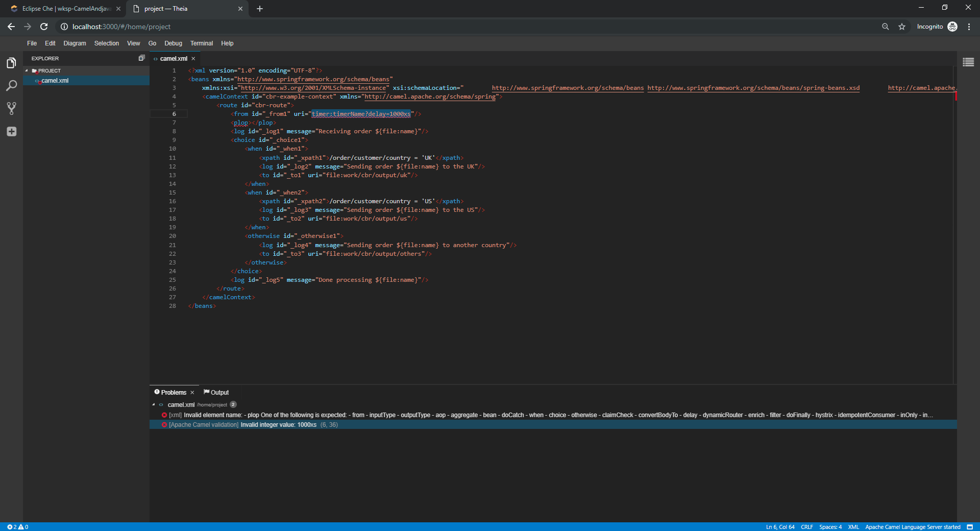Toggle CRLF line ending in status bar
980x531 pixels.
[806, 527]
